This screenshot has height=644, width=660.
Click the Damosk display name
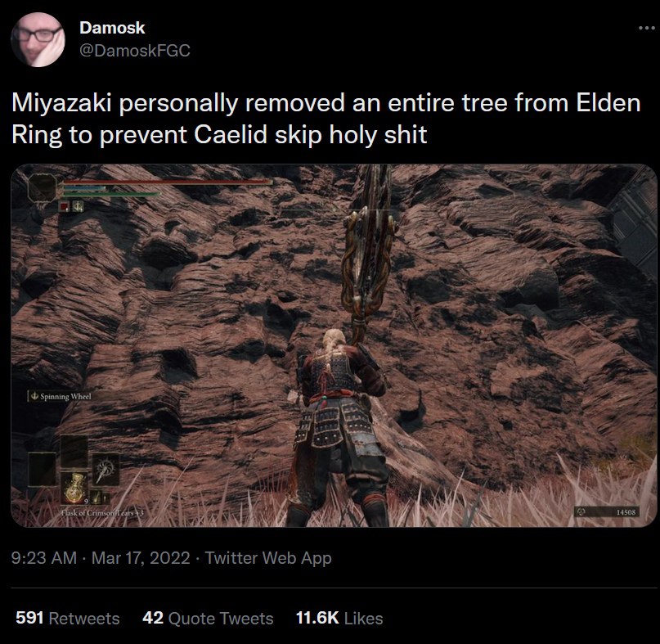[112, 28]
